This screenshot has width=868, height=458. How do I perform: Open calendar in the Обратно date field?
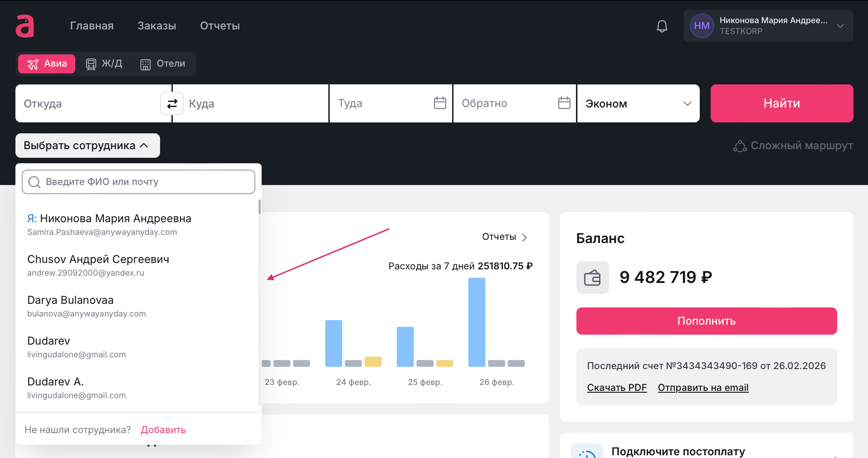tap(564, 103)
